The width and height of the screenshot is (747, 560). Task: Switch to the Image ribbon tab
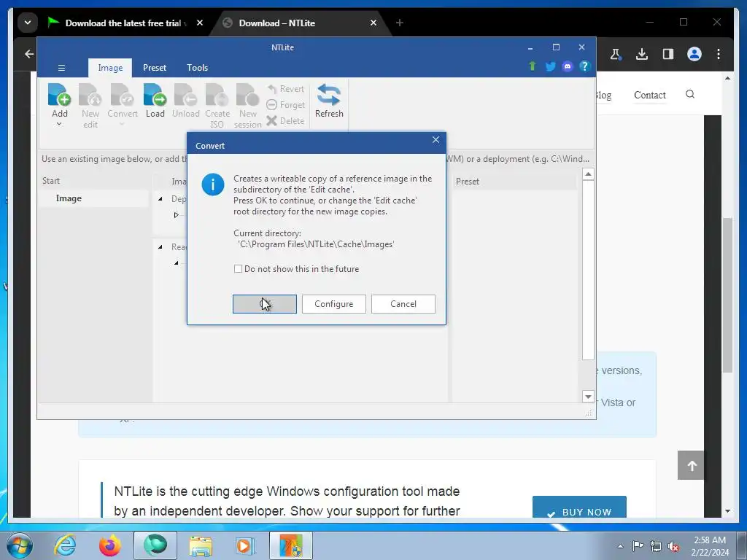click(x=110, y=68)
